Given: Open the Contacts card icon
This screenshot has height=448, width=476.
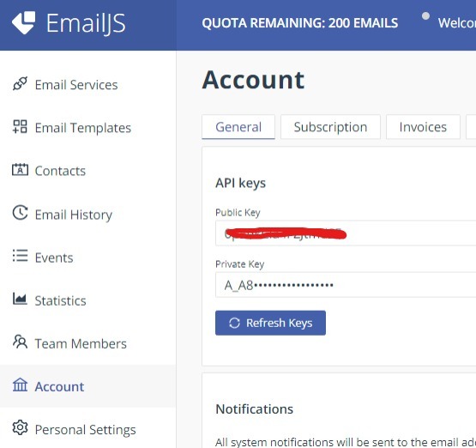Looking at the screenshot, I should (x=20, y=170).
